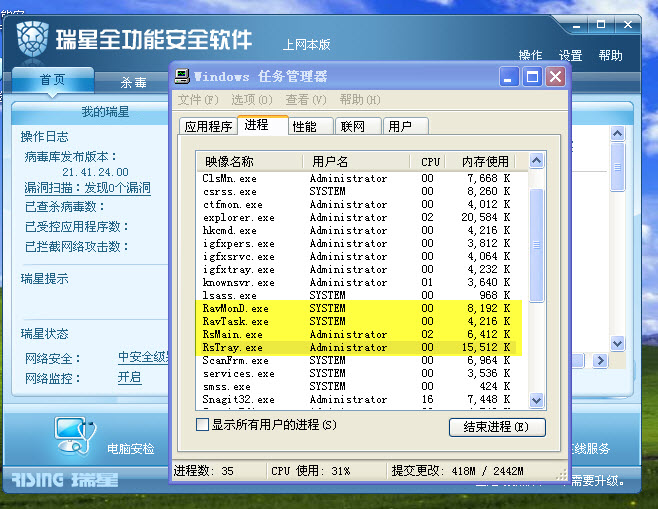Sort by 内存使用 column header
Viewport: 658px width, 509px height.
[x=481, y=162]
